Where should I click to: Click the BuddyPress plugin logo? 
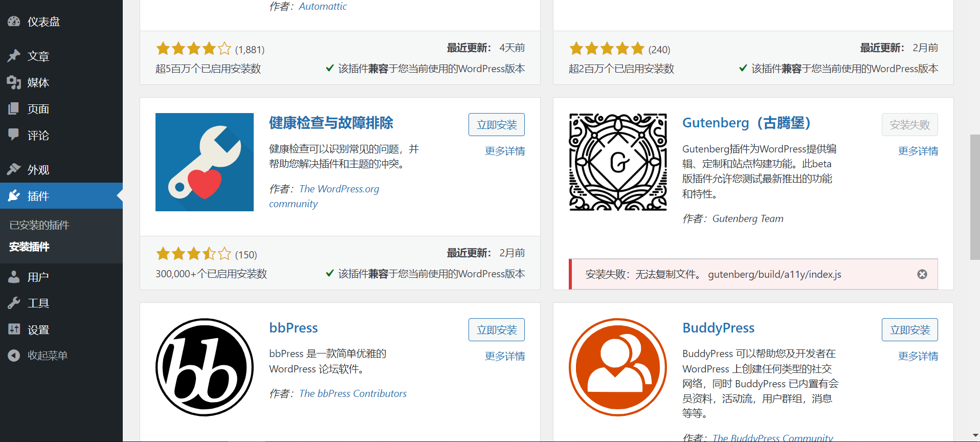618,367
